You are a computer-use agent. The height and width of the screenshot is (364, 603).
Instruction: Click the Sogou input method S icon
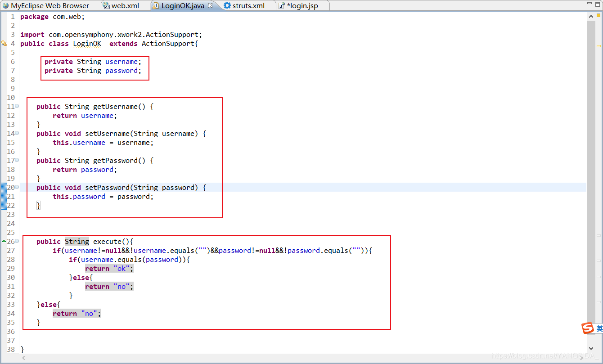(x=588, y=328)
